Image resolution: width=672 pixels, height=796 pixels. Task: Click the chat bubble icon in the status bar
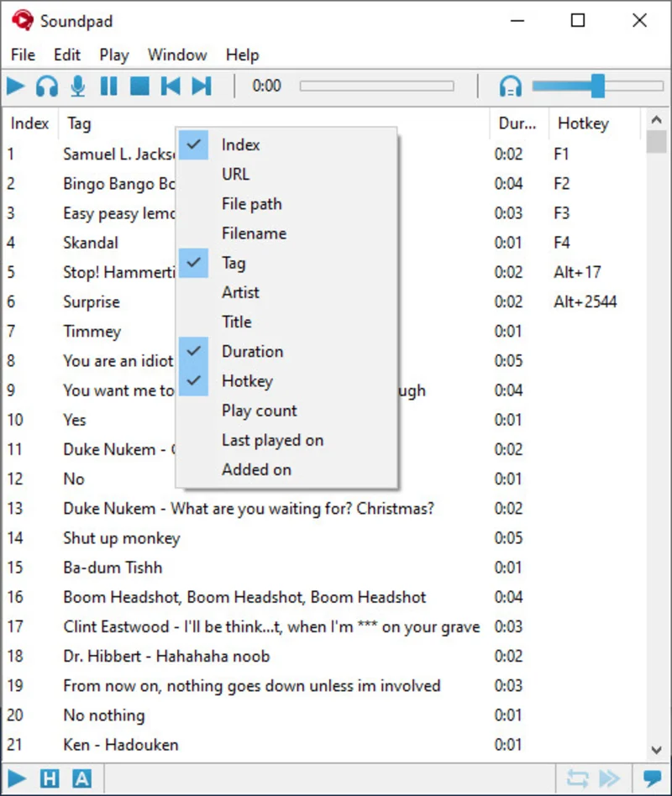coord(651,778)
